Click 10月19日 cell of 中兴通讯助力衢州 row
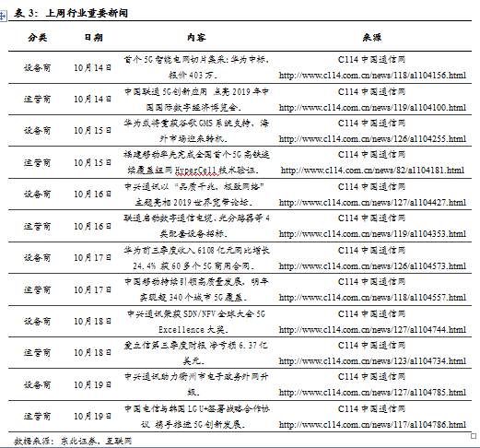This screenshot has height=448, width=480. click(x=92, y=384)
